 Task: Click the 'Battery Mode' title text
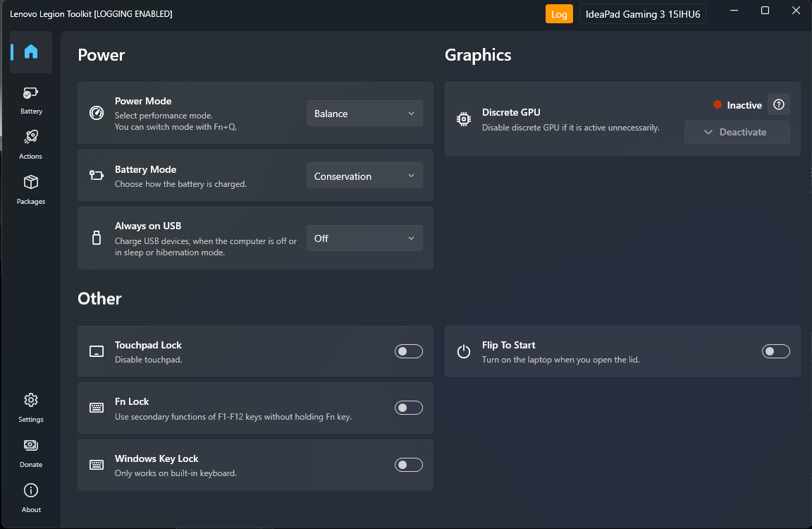click(145, 169)
